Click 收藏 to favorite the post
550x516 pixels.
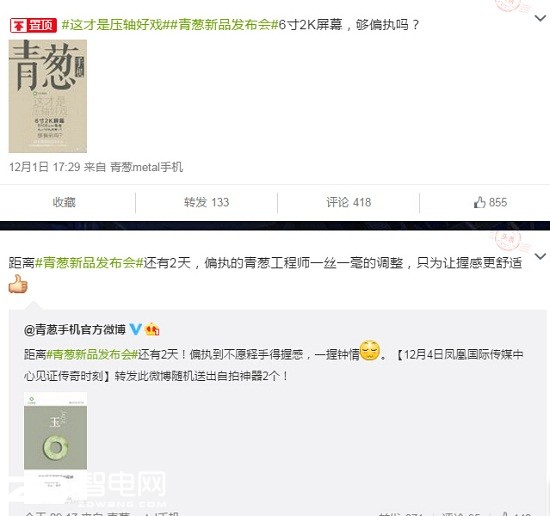tap(64, 202)
